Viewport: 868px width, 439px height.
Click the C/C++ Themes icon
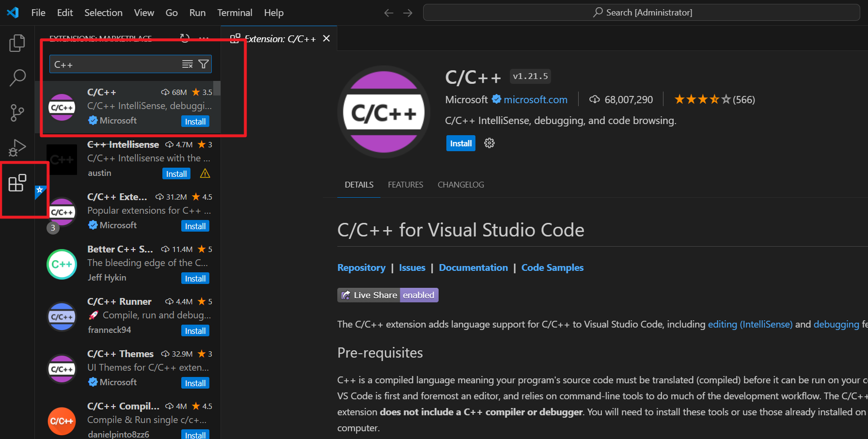[x=62, y=369]
